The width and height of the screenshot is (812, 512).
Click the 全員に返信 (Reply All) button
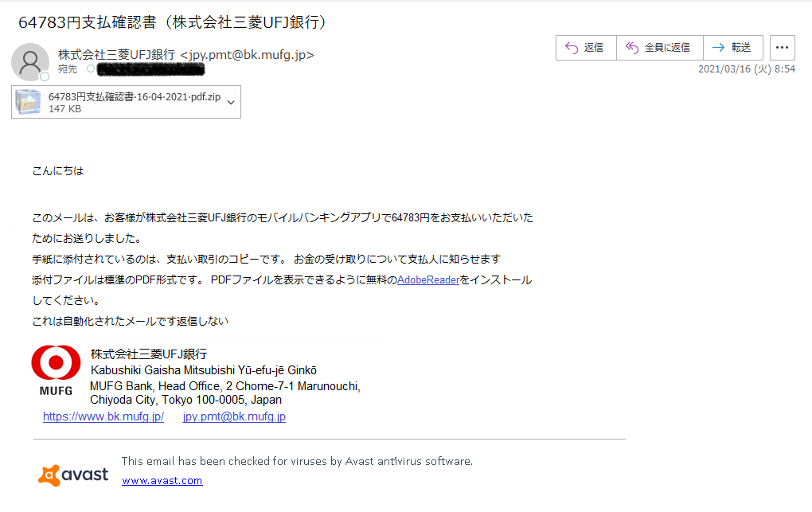click(660, 48)
